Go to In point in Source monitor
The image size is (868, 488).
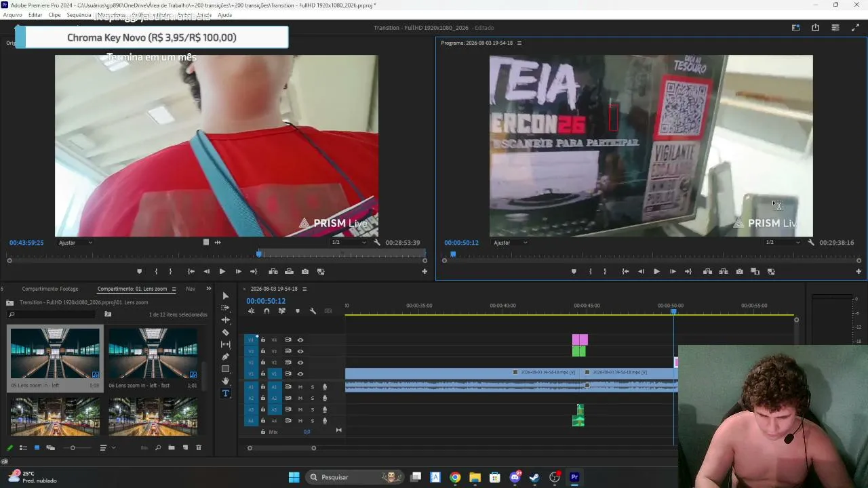pos(191,272)
